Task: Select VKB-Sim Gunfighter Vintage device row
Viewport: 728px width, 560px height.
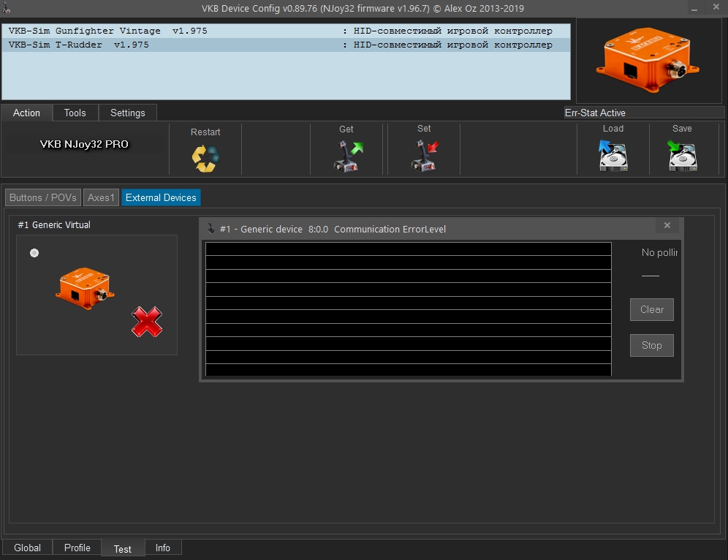Action: coord(286,31)
